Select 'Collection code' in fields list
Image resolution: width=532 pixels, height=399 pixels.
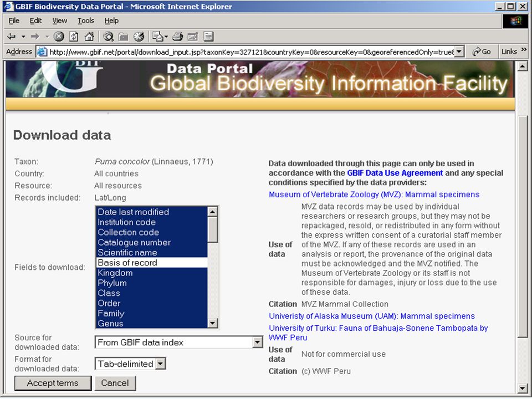(x=152, y=232)
